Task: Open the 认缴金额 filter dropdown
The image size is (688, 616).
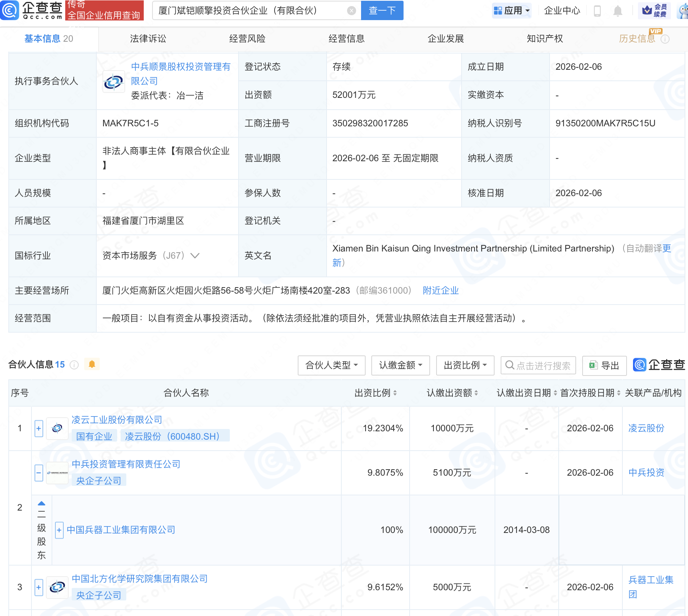Action: click(x=401, y=365)
